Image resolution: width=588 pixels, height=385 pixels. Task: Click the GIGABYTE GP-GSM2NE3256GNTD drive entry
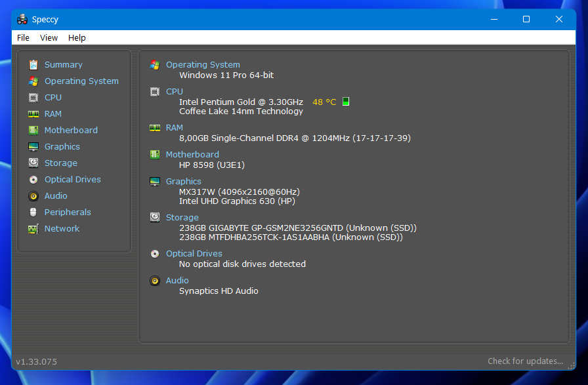(298, 228)
